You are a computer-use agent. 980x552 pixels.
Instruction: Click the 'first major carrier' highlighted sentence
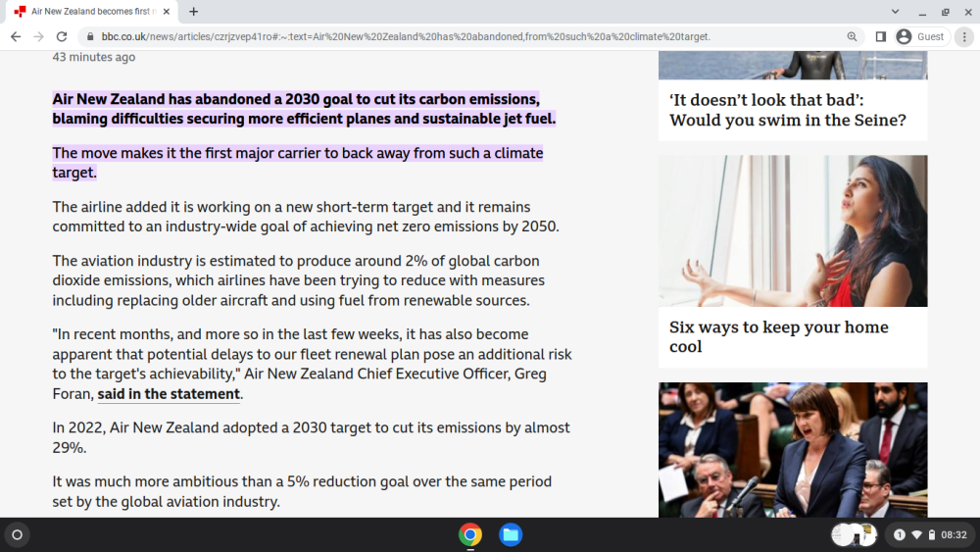pyautogui.click(x=298, y=163)
